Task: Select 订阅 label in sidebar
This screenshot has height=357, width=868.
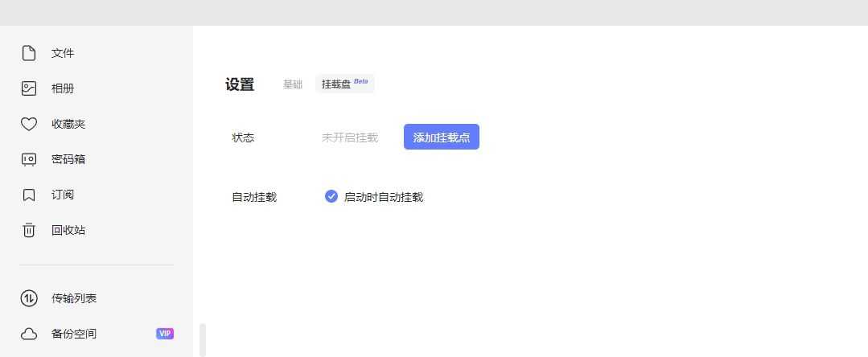Action: [63, 195]
